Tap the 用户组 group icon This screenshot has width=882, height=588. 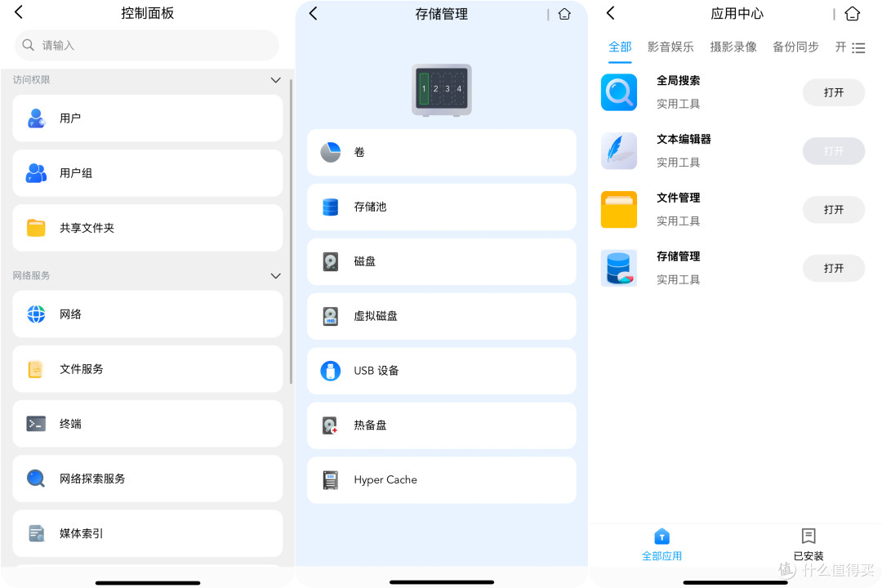(36, 173)
